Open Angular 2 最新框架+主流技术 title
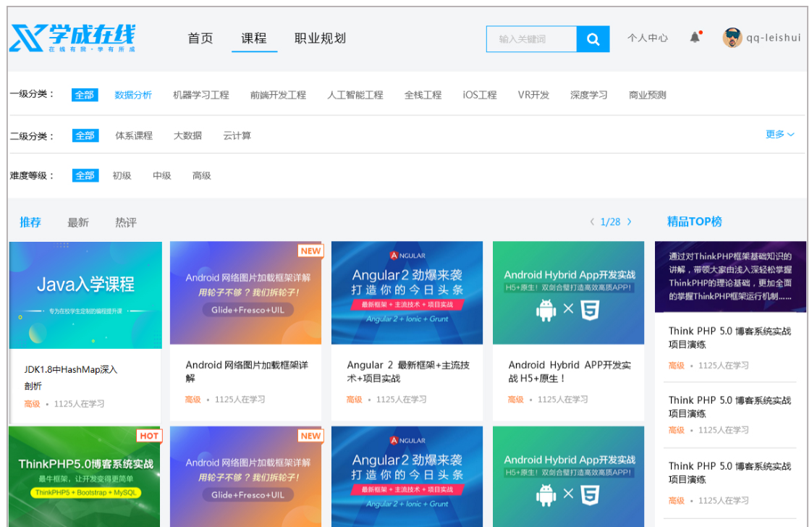 (x=408, y=371)
